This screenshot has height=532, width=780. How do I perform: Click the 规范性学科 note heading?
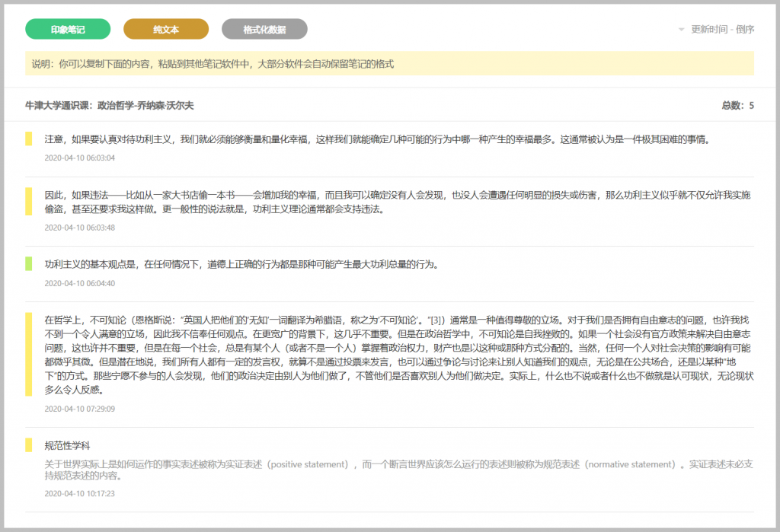coord(68,445)
